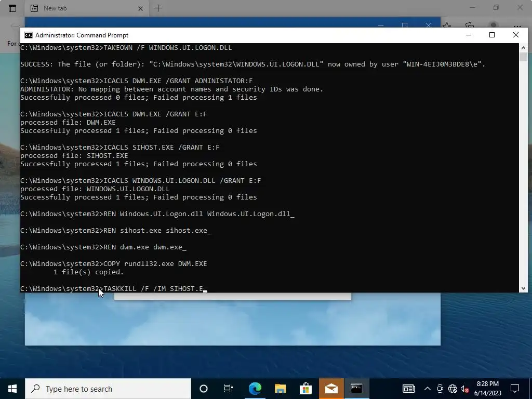Click the SUCCESS ownership message line
Image resolution: width=532 pixels, height=399 pixels.
[253, 64]
